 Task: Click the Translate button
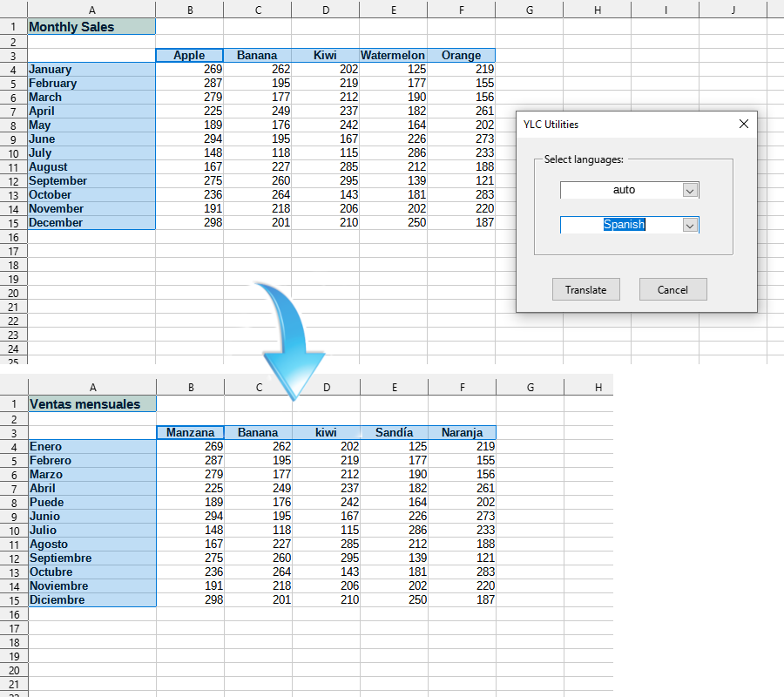click(585, 289)
